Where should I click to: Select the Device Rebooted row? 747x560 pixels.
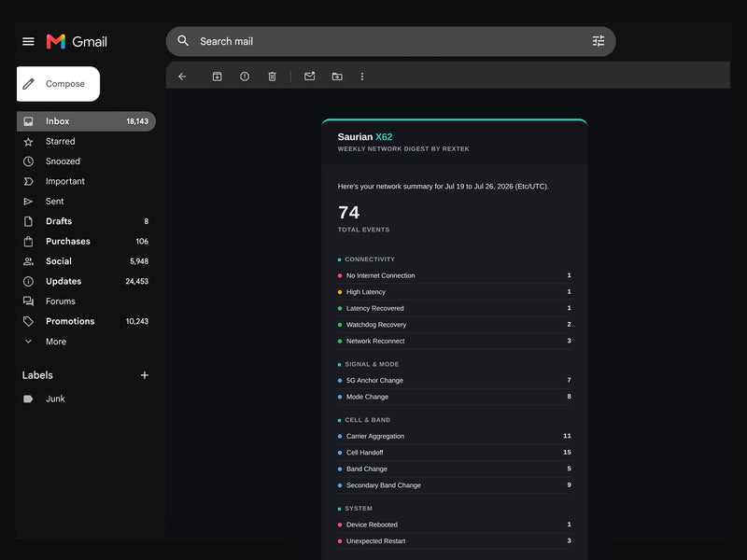click(x=455, y=525)
